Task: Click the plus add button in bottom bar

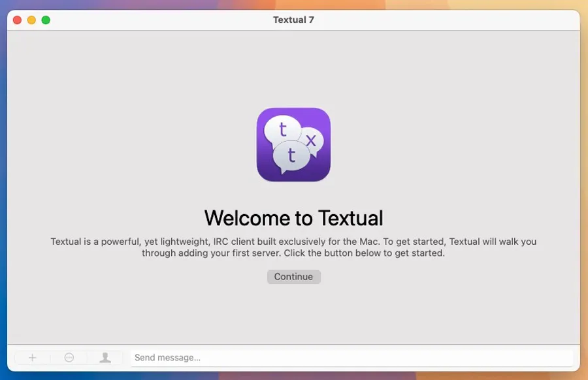Action: point(32,357)
